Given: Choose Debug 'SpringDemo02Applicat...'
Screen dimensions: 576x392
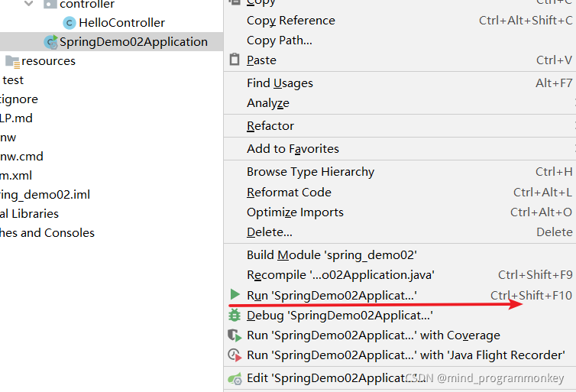Looking at the screenshot, I should 400,316.
